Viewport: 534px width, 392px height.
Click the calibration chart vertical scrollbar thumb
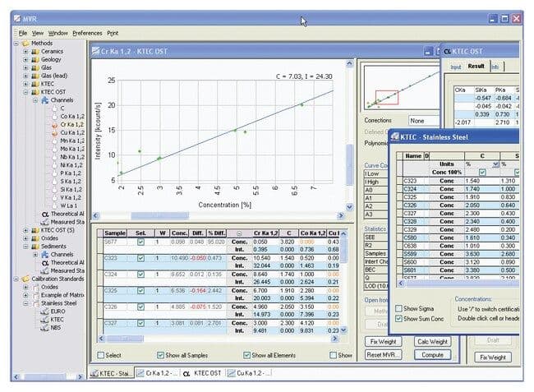(349, 164)
